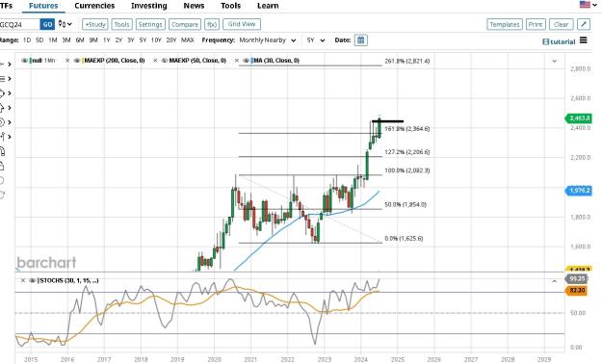This screenshot has width=602, height=364.
Task: Click the +Study button
Action: (x=94, y=24)
